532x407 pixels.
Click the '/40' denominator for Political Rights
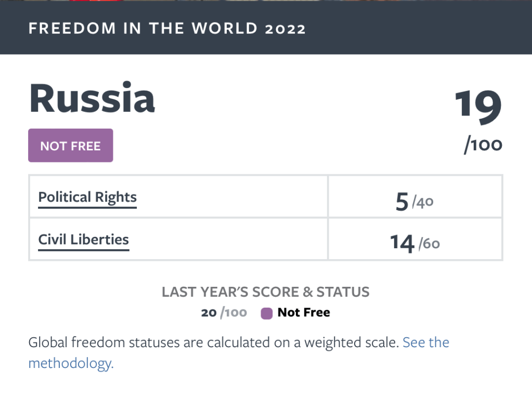click(423, 201)
